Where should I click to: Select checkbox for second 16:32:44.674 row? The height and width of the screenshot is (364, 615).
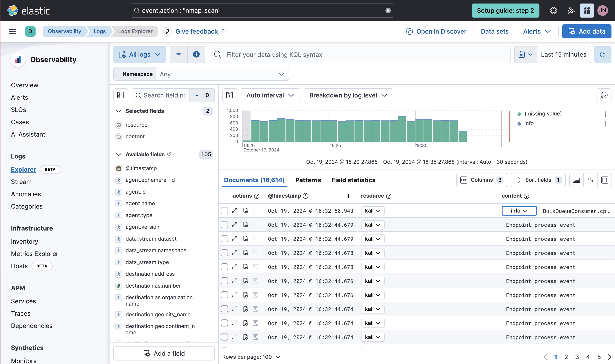coord(224,323)
